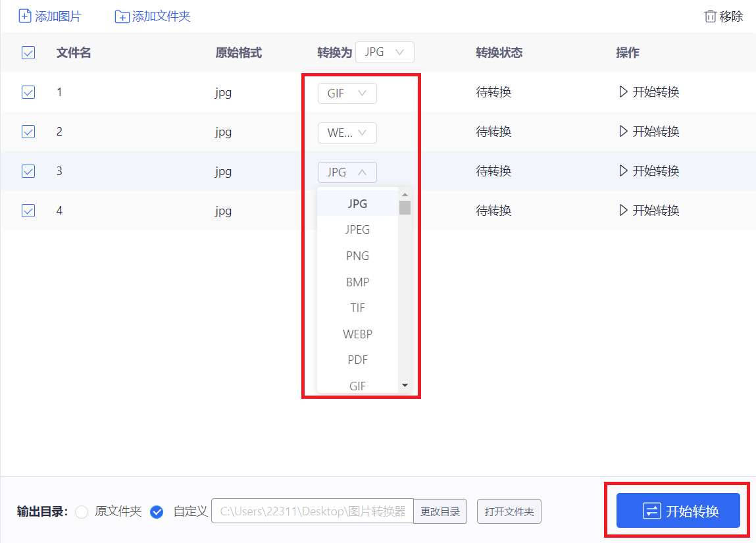
Task: Uncheck the checkbox for file 2
Action: [x=28, y=132]
